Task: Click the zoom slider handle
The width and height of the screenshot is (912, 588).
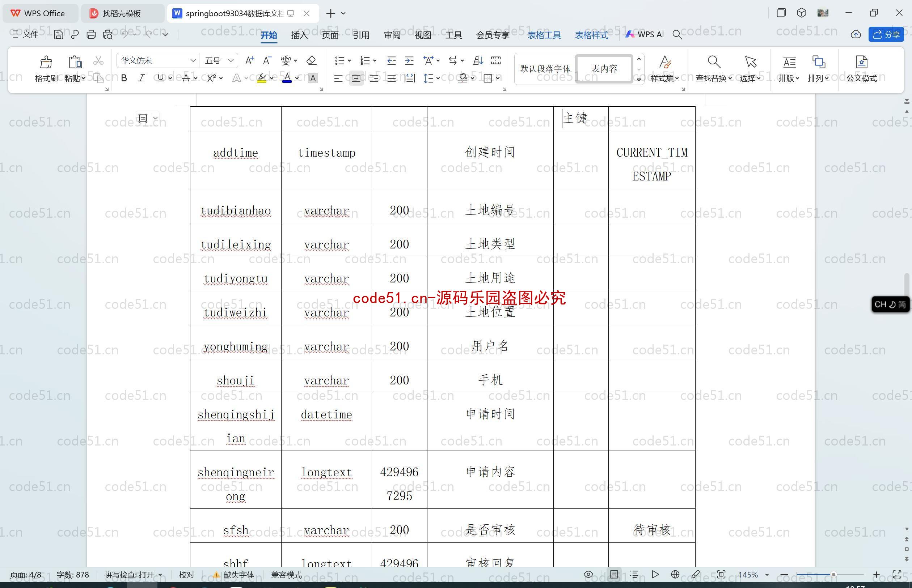Action: [834, 574]
